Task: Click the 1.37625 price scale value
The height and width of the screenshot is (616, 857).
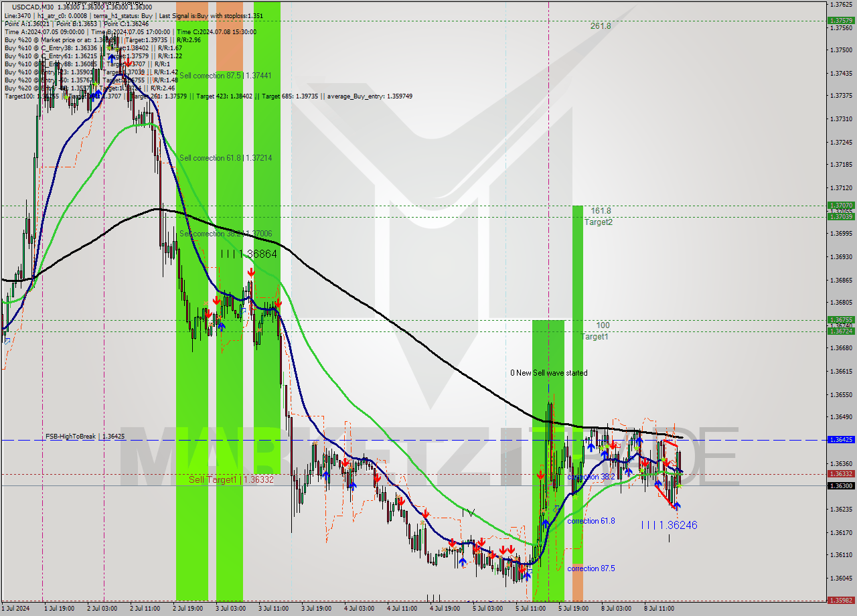Action: click(841, 4)
